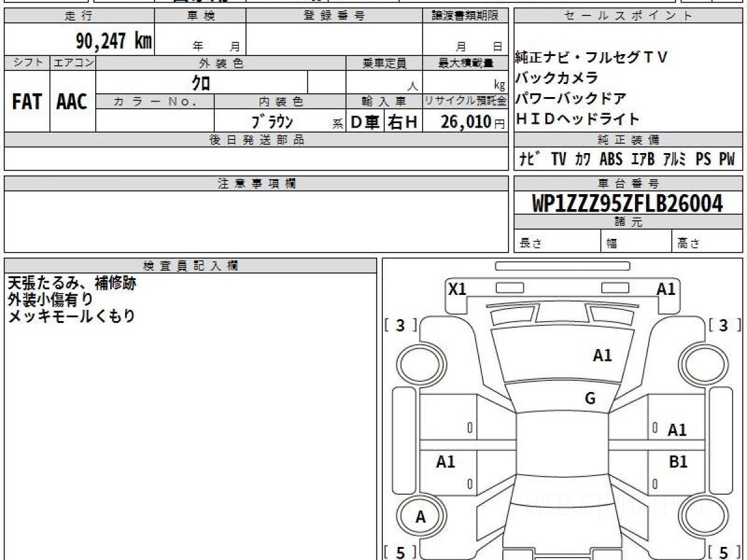Click the メッキモールくもり inspector note
747x560 pixels.
click(x=71, y=315)
